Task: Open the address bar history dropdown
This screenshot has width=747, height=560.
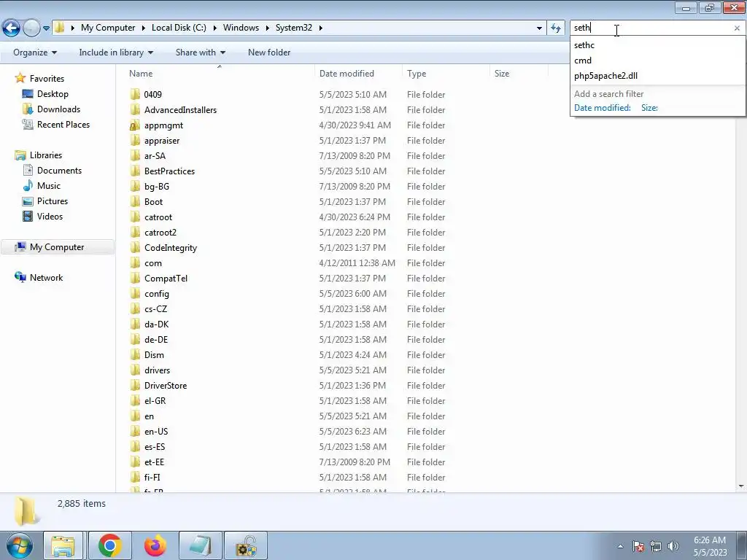Action: click(x=539, y=28)
